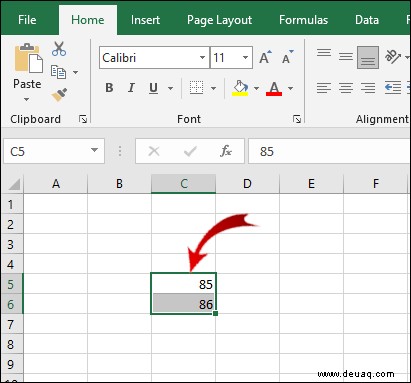This screenshot has width=411, height=383.
Task: Toggle Italic formatting
Action: coord(131,88)
